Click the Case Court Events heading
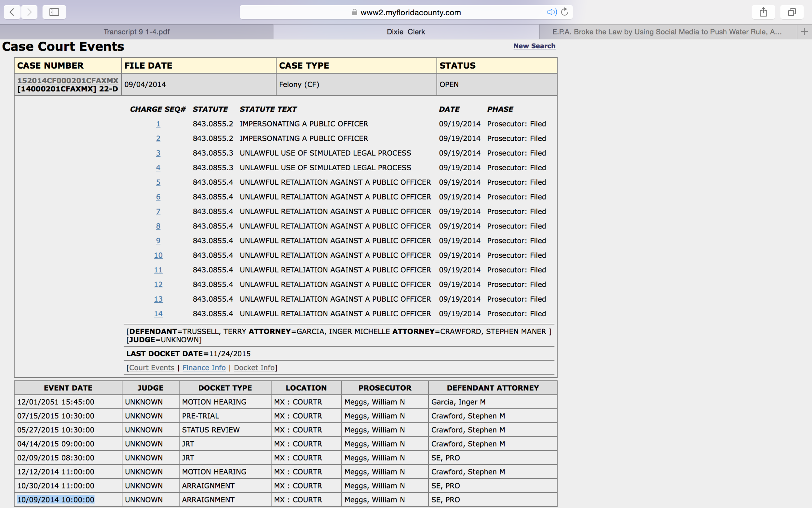Viewport: 812px width, 508px height. (63, 46)
